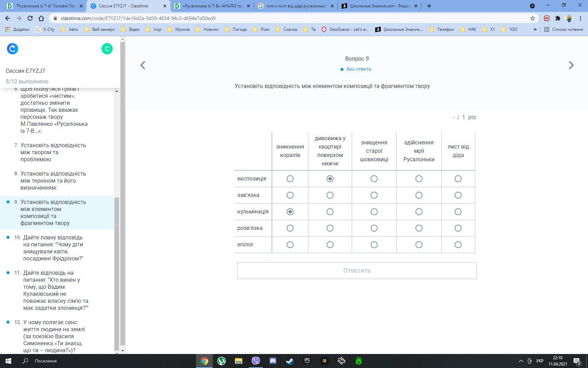Image resolution: width=588 pixels, height=368 pixels.
Task: Open the green user avatar C
Action: (107, 49)
